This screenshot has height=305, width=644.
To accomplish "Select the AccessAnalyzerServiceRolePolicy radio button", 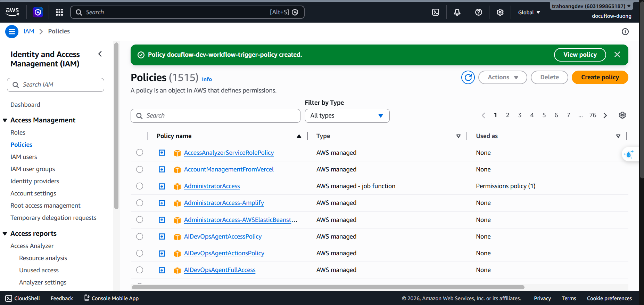I will tap(140, 152).
